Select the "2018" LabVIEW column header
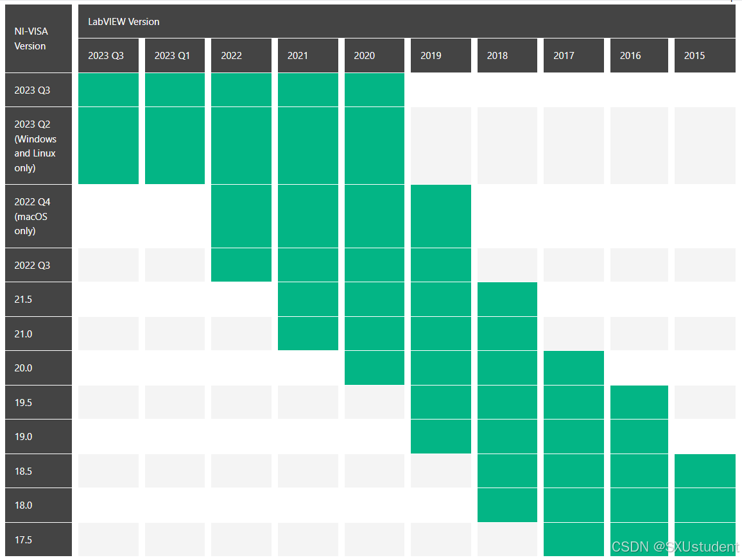742x560 pixels. [507, 55]
